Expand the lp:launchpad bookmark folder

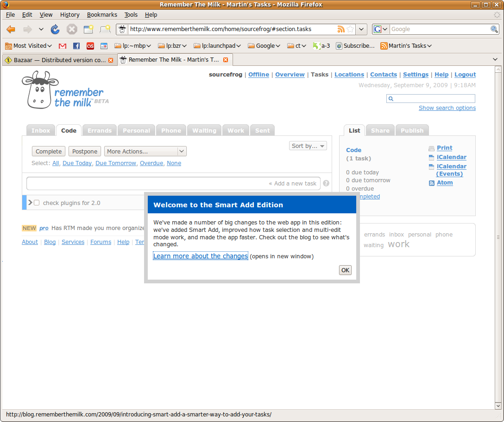217,46
